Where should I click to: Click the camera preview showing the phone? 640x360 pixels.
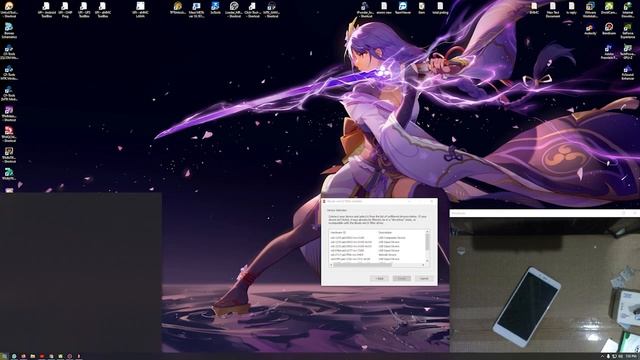(544, 284)
